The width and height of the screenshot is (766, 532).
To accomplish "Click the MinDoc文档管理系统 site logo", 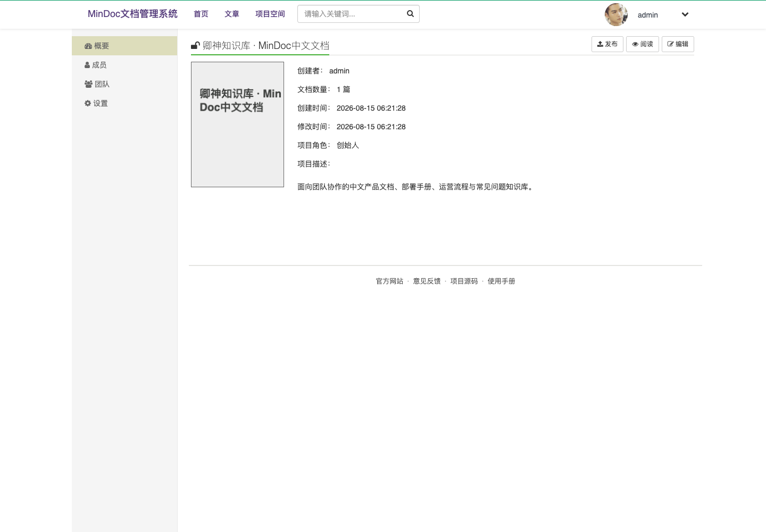I will (x=132, y=14).
